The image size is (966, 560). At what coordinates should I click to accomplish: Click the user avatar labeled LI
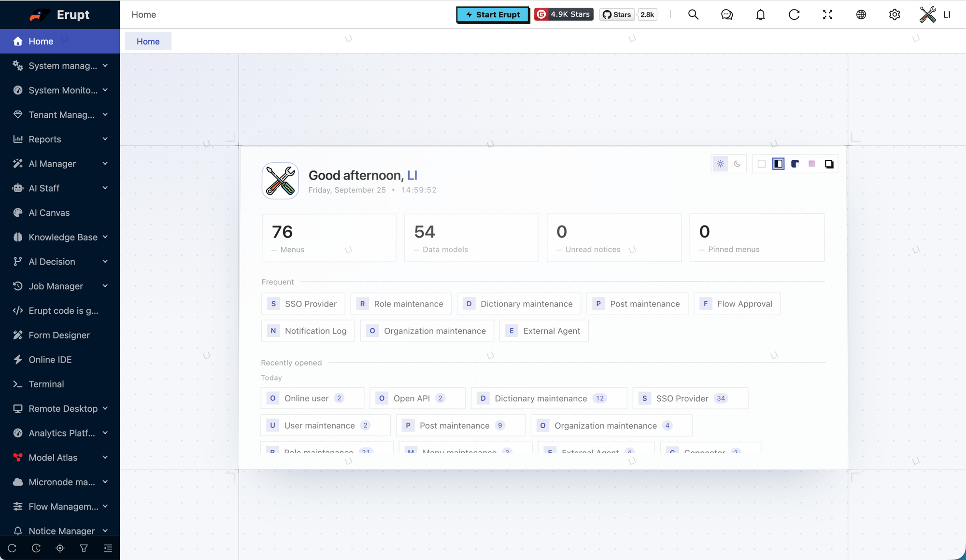click(x=935, y=14)
